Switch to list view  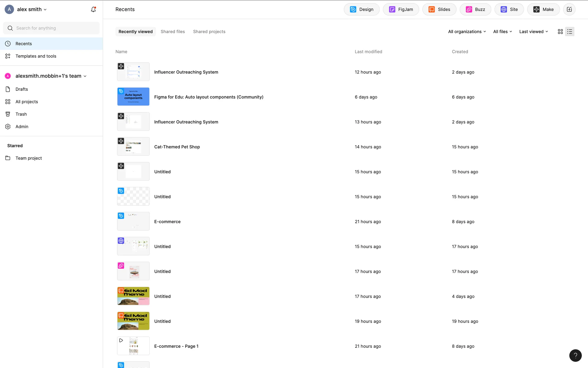click(x=570, y=32)
